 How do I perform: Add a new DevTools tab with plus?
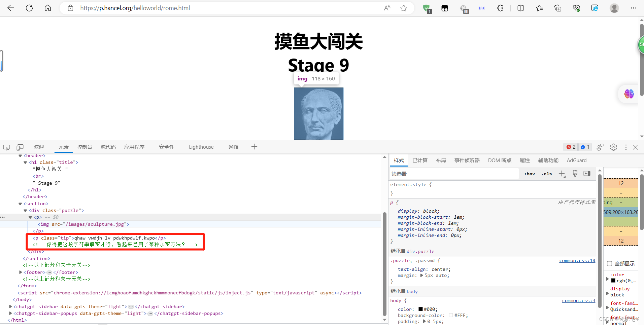pyautogui.click(x=254, y=147)
